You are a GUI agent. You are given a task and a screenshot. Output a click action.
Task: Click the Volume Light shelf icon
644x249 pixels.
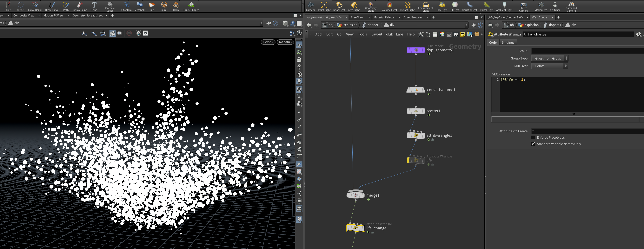click(389, 6)
